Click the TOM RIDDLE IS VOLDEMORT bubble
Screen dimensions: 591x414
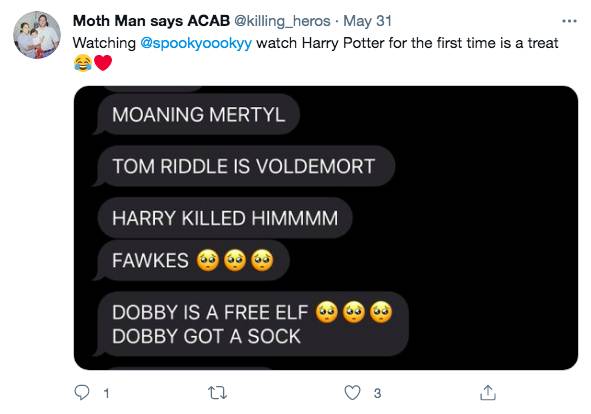point(243,166)
